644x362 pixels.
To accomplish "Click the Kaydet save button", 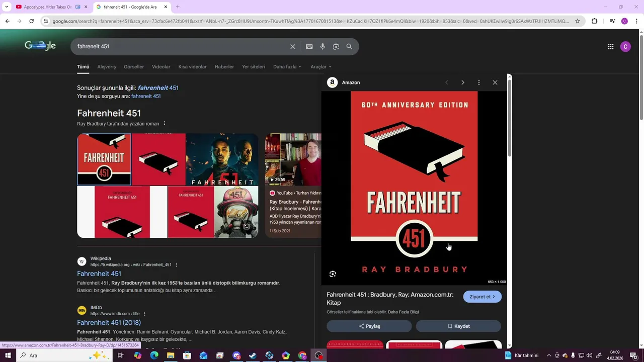I will (x=458, y=326).
